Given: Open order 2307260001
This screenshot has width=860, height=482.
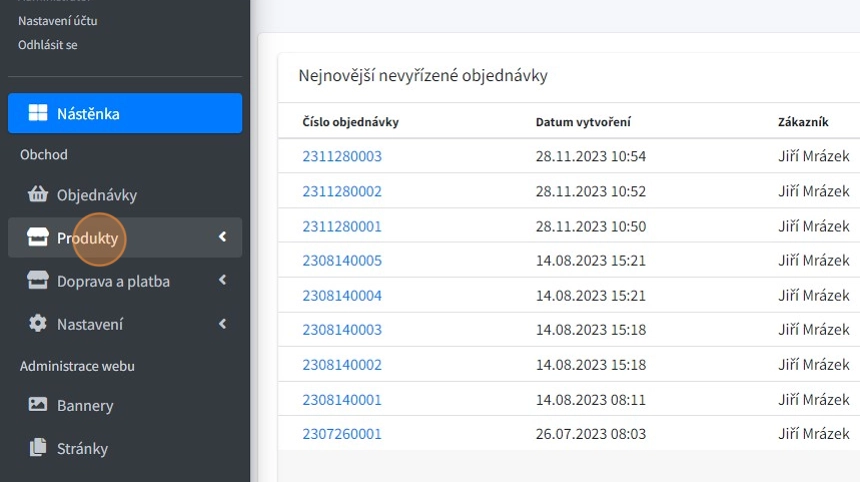Looking at the screenshot, I should [342, 434].
